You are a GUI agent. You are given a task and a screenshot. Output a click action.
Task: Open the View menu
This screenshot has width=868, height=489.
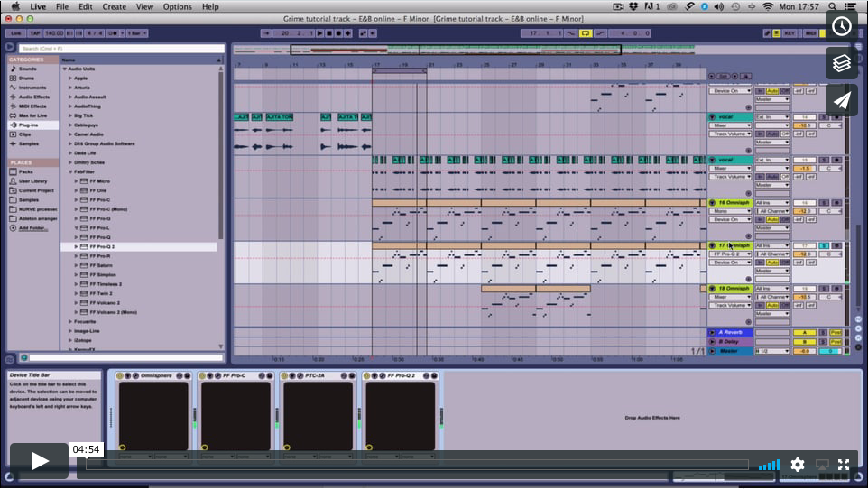[x=144, y=6]
